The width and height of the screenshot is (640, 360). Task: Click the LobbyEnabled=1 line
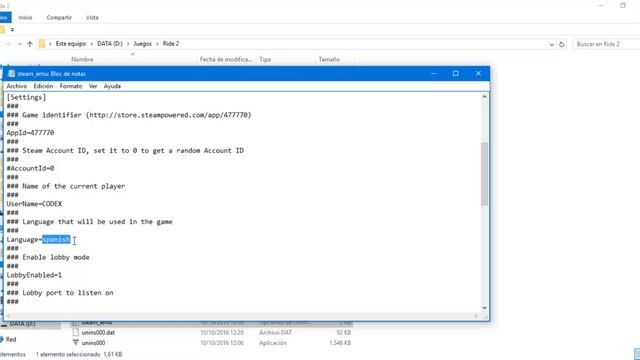[x=34, y=275]
